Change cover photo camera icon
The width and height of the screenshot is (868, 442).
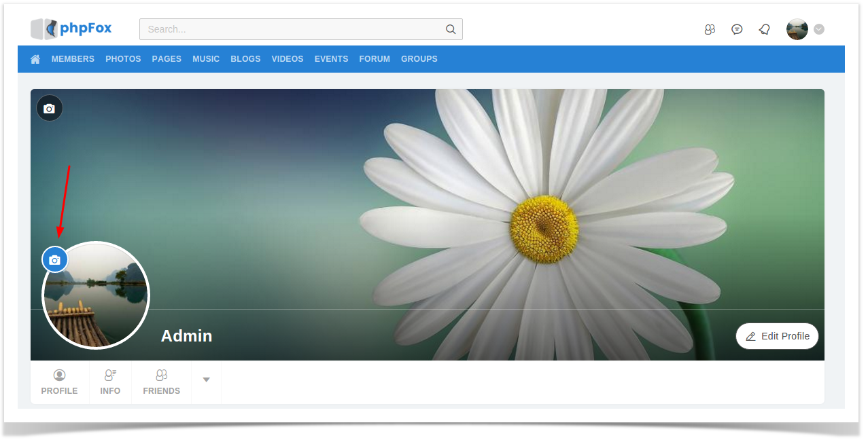pos(50,108)
